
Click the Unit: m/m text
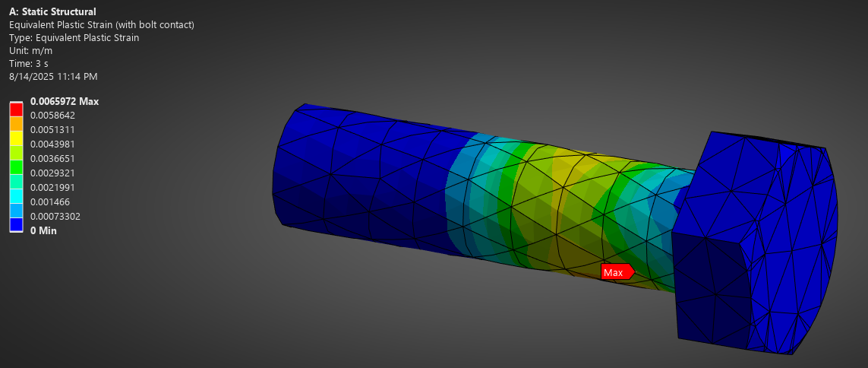[x=31, y=50]
